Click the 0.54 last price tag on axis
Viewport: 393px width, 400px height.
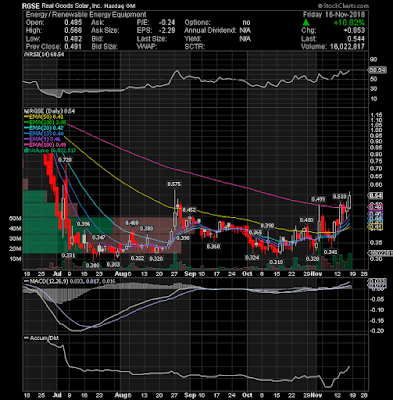(375, 195)
